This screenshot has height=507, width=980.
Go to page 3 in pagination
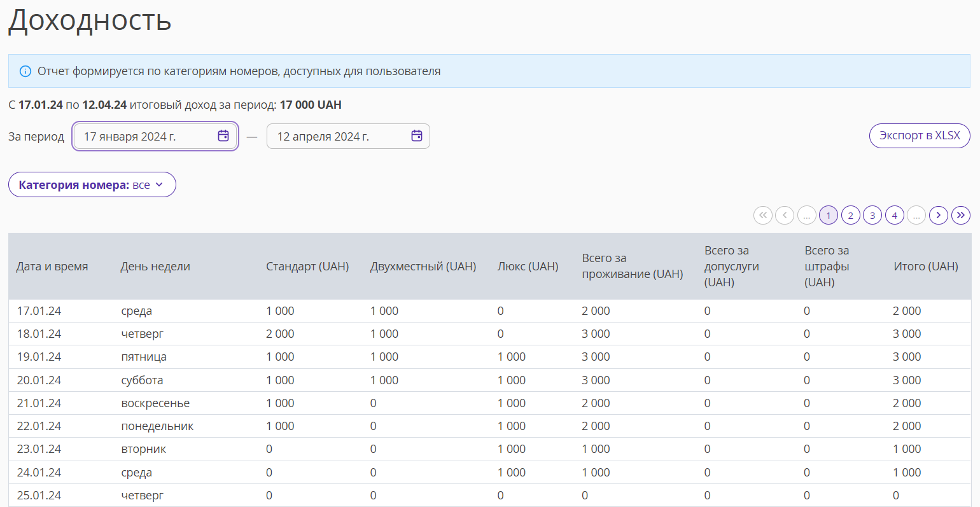[872, 215]
